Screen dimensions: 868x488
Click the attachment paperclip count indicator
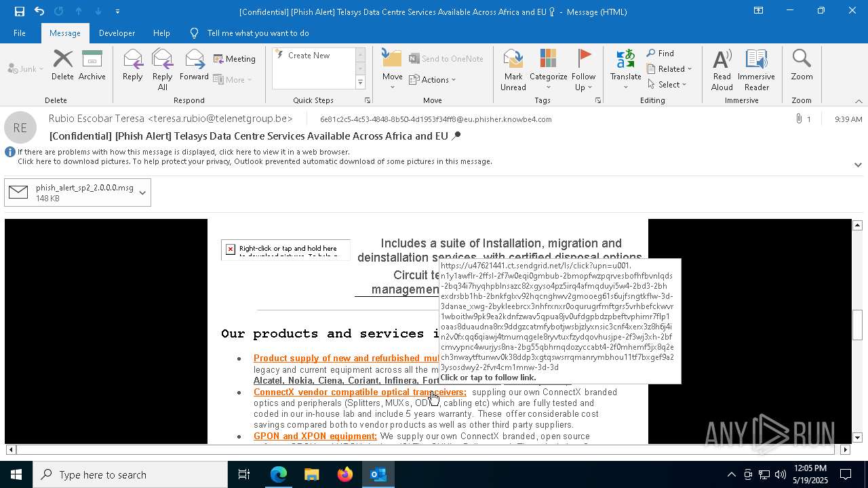(804, 119)
